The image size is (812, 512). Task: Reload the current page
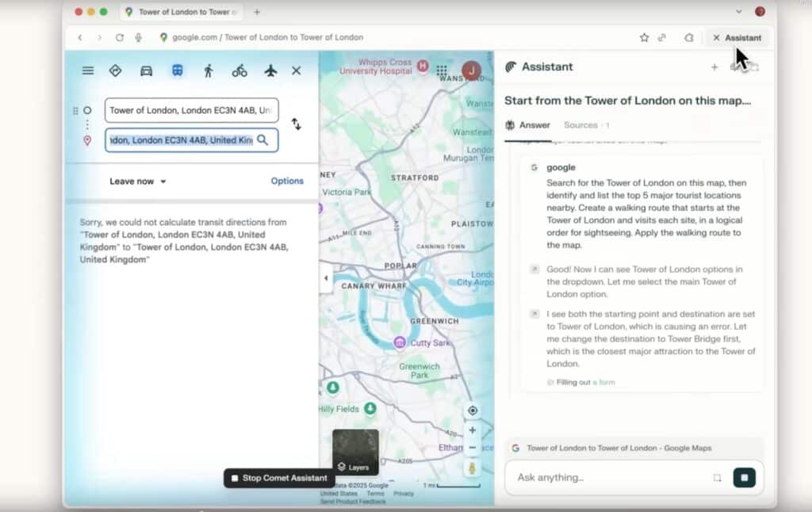click(x=120, y=37)
